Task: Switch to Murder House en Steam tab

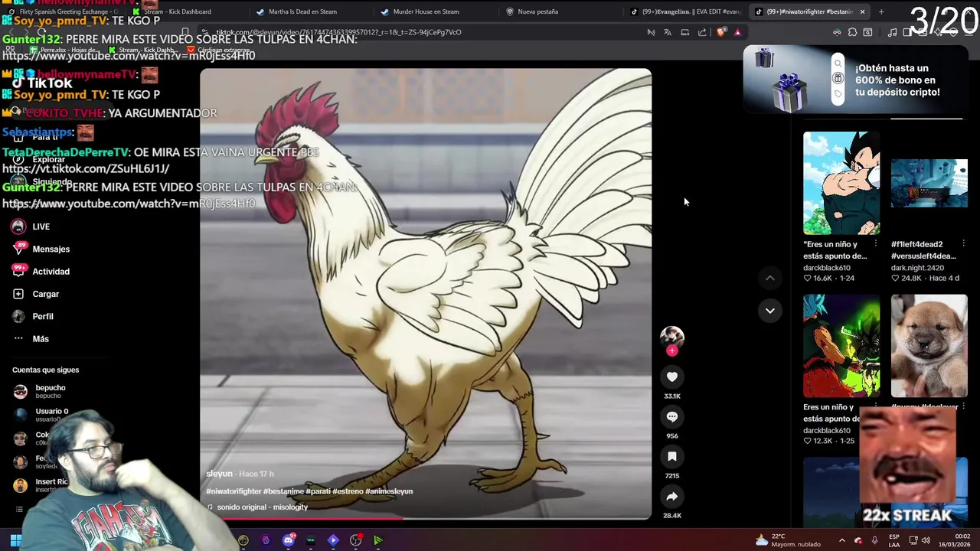Action: pyautogui.click(x=436, y=11)
